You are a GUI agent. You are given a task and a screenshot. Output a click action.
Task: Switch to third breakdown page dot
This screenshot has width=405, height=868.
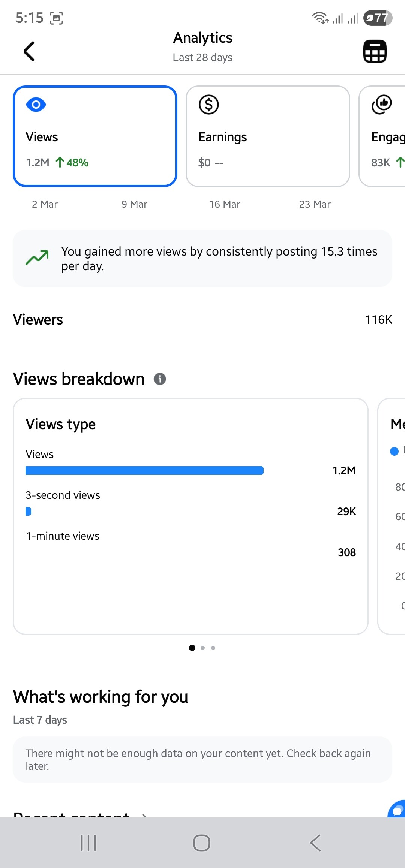(x=213, y=648)
